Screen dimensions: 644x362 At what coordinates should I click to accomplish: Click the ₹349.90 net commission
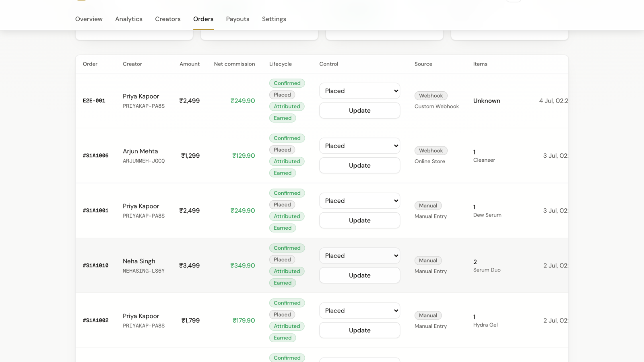[243, 265]
